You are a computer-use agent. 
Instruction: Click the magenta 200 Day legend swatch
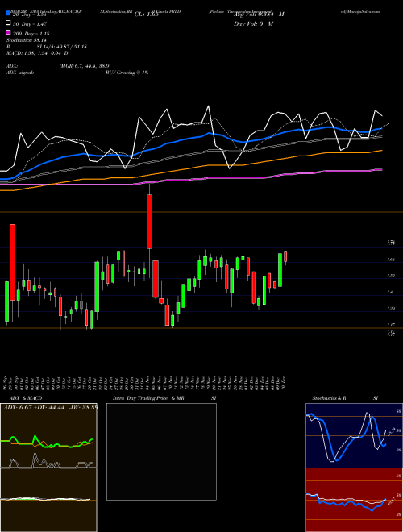(x=8, y=32)
